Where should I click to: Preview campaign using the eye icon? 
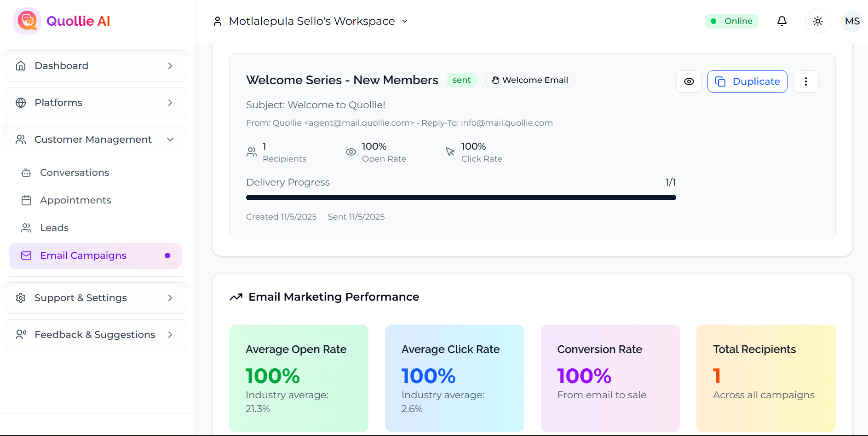[689, 81]
